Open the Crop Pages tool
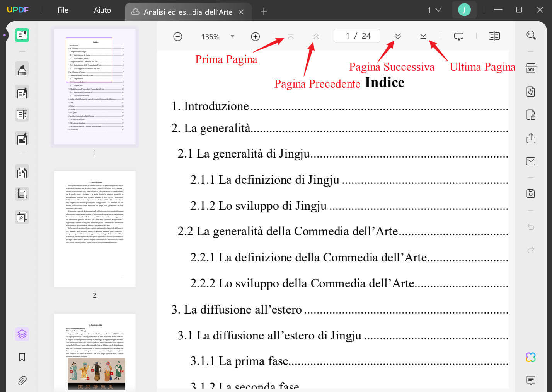 (22, 194)
